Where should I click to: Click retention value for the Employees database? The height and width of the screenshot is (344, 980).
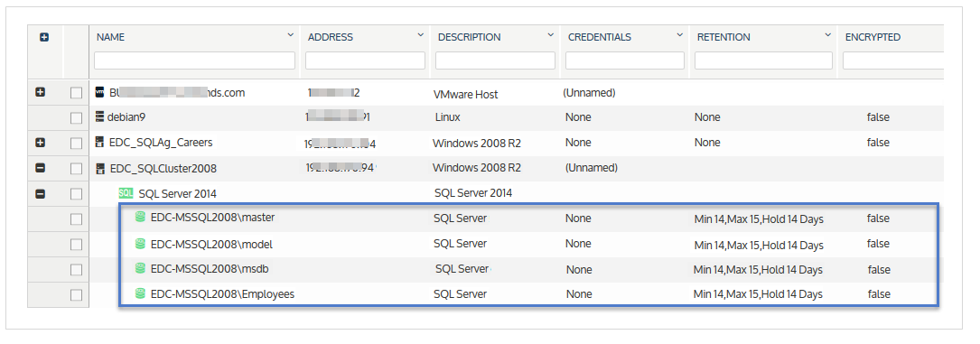click(x=758, y=294)
